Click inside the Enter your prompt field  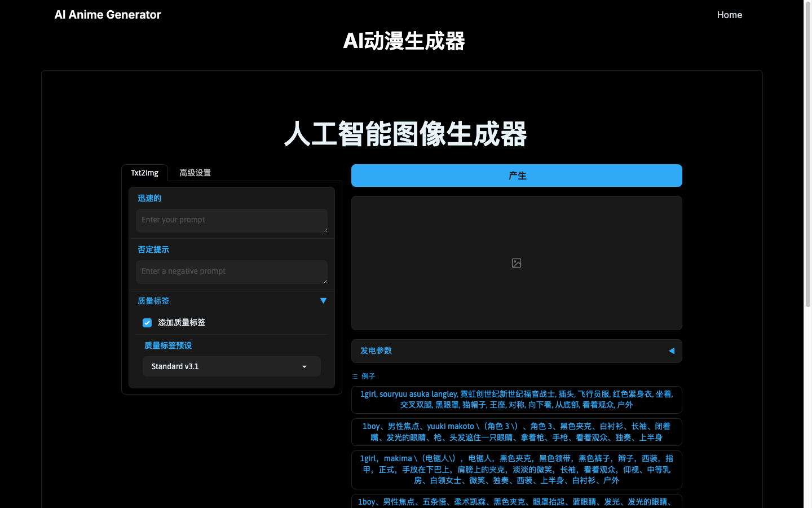231,220
